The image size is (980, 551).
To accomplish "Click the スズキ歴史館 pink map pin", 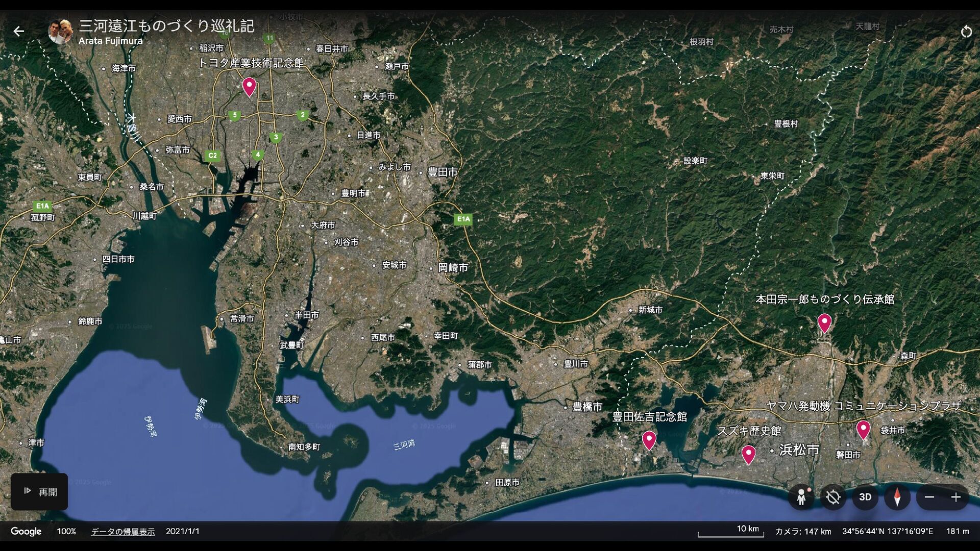I will point(748,454).
